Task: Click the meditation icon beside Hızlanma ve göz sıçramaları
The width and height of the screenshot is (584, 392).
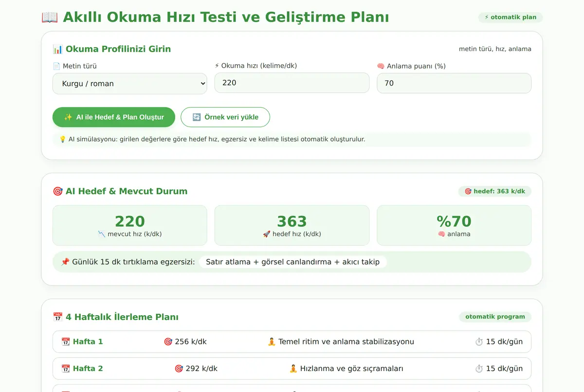Action: 293,369
